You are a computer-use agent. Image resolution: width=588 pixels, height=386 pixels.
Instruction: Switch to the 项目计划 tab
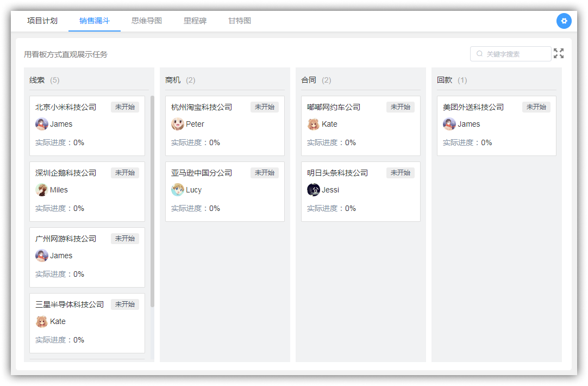pos(42,21)
